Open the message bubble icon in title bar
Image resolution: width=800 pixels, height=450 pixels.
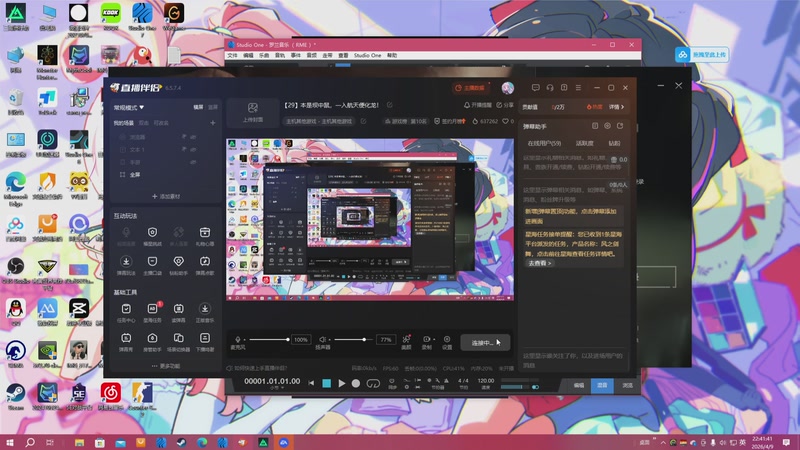pos(535,88)
